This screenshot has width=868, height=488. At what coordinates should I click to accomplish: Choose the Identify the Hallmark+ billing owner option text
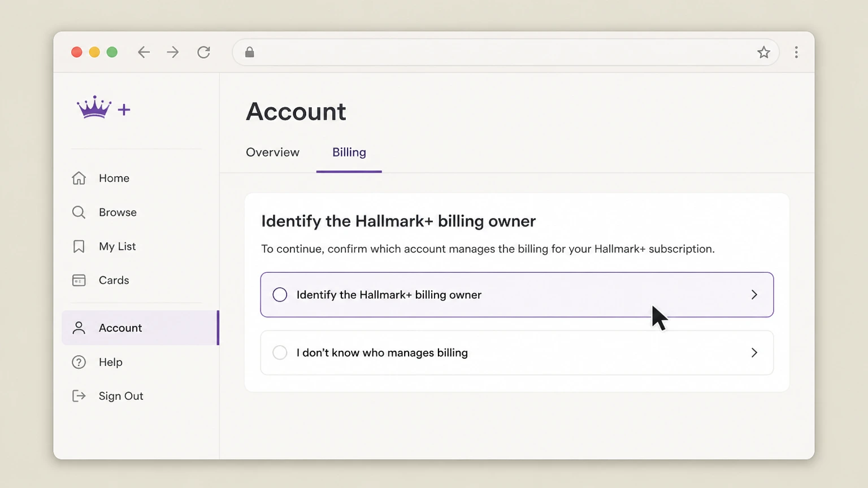[x=389, y=295]
